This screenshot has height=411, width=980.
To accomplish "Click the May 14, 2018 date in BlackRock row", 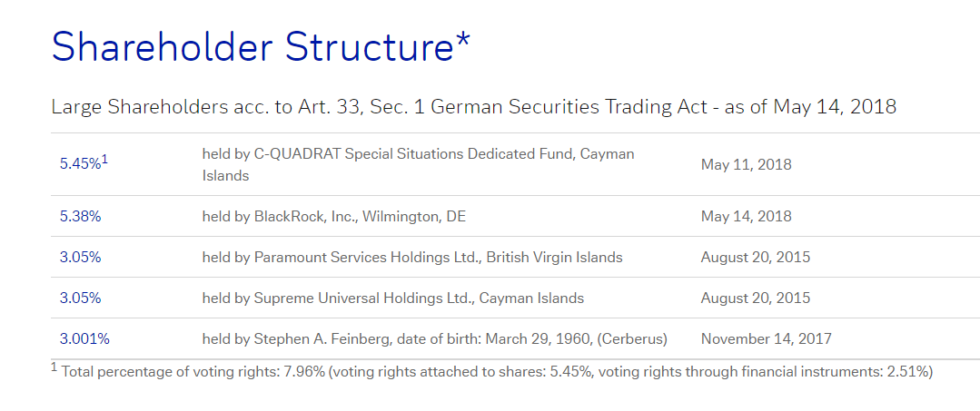I will click(746, 217).
